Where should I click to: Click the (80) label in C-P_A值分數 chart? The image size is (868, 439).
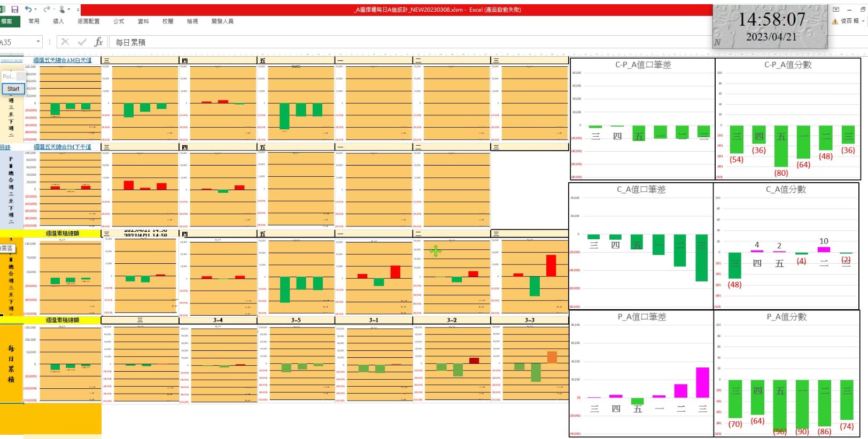pos(781,173)
